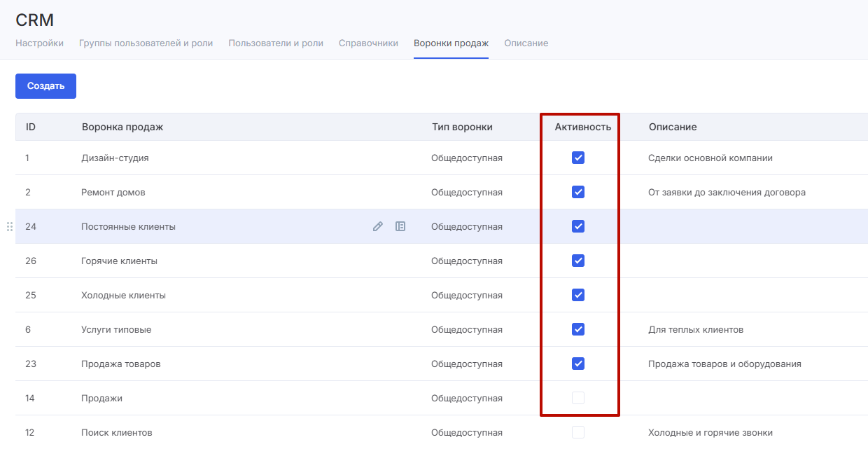This screenshot has height=449, width=868.
Task: Open the Описание tab
Action: [x=526, y=43]
